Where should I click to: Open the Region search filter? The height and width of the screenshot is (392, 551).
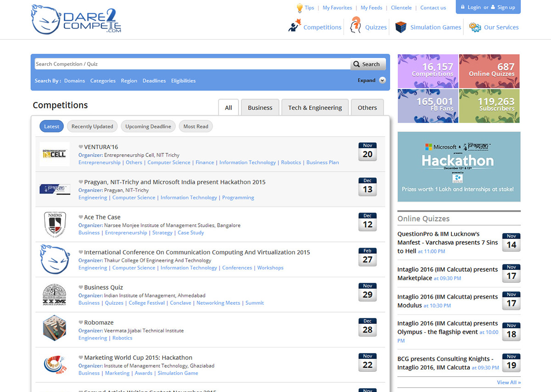point(129,81)
